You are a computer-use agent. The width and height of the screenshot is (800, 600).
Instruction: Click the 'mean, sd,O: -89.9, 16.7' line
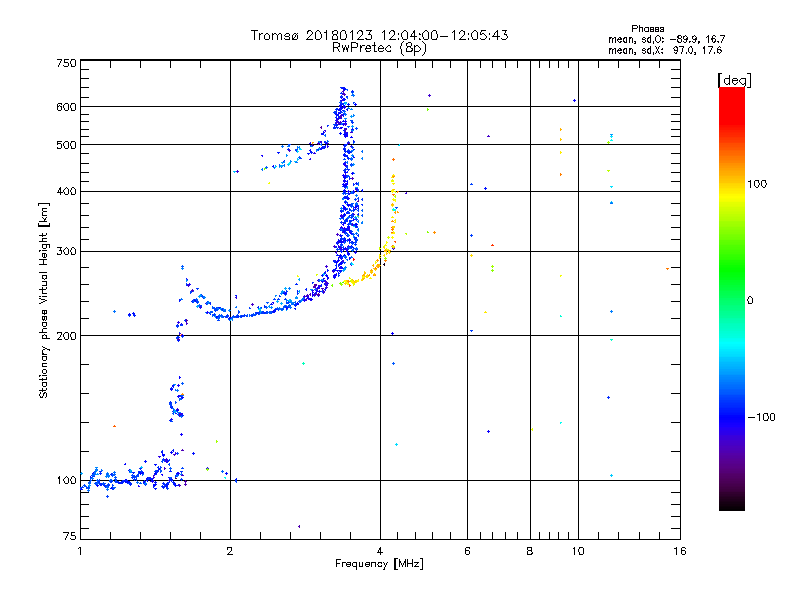click(x=666, y=39)
